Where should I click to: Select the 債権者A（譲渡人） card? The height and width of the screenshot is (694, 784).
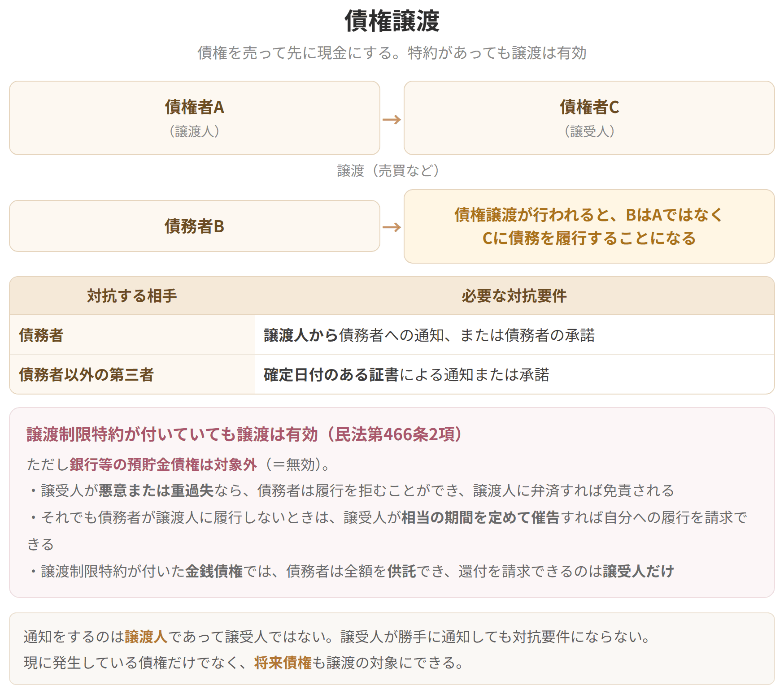tap(195, 118)
